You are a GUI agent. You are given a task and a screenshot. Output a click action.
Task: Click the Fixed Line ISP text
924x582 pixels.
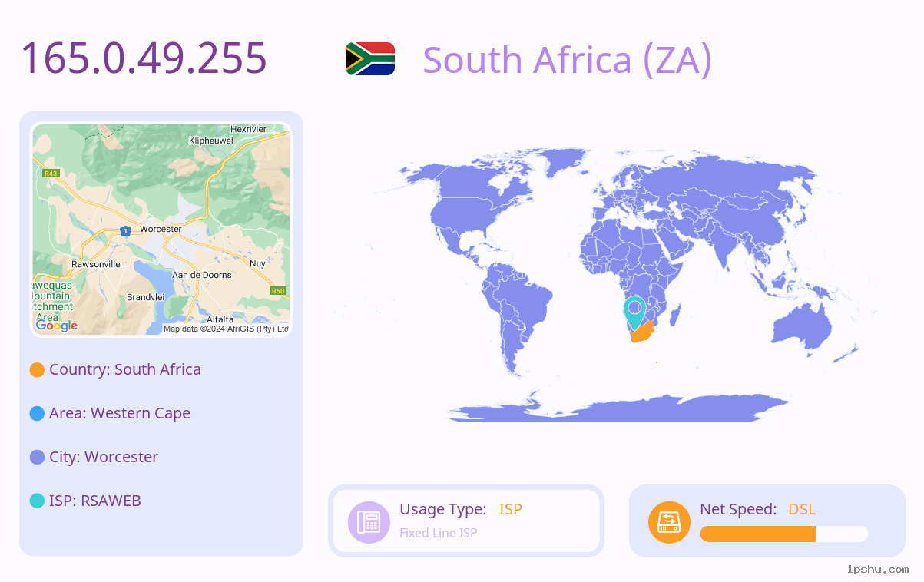438,533
